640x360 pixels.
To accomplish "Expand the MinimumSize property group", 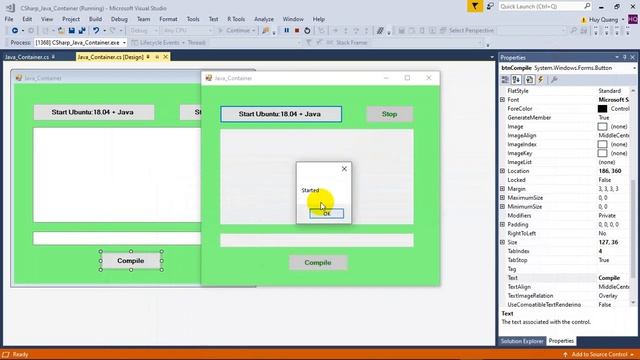I will click(x=502, y=207).
